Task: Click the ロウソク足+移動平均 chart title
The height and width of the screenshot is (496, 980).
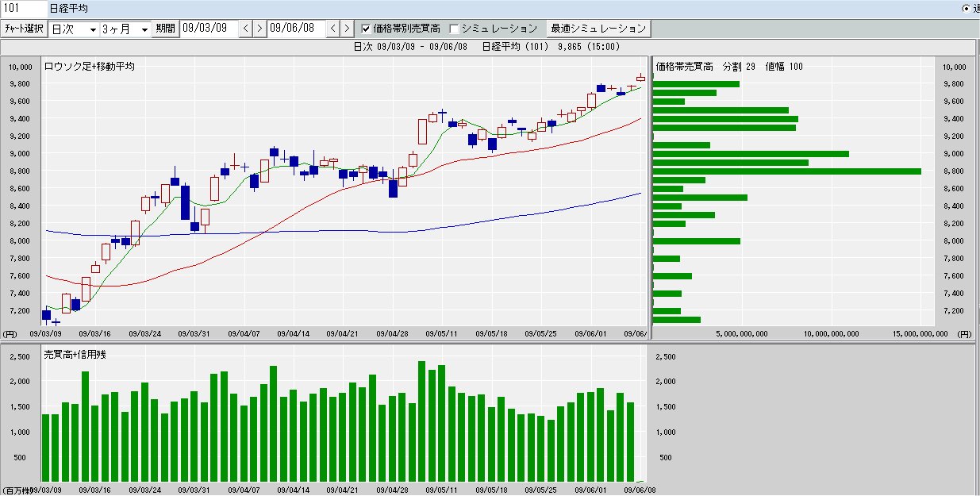Action: tap(90, 67)
